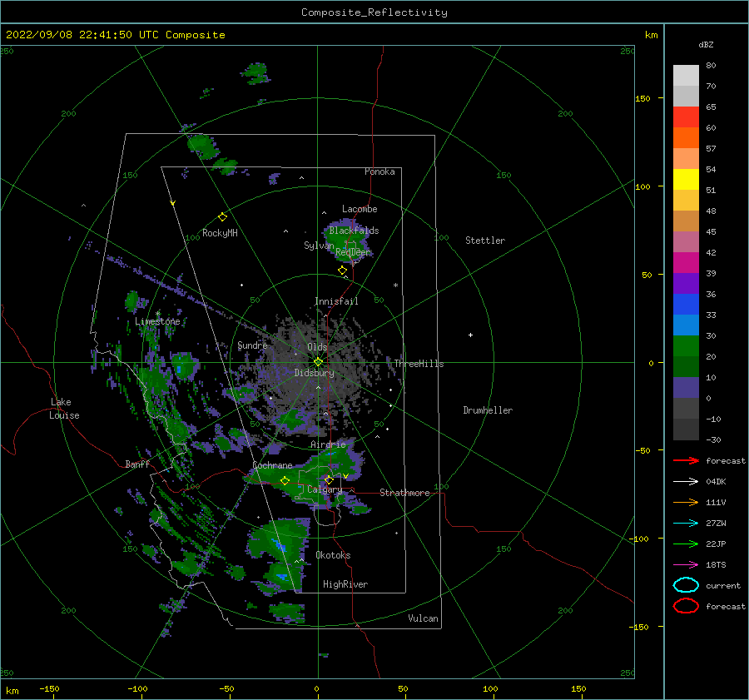Viewport: 749px width, 700px height.
Task: Click the Cochrane city label
Action: [272, 465]
